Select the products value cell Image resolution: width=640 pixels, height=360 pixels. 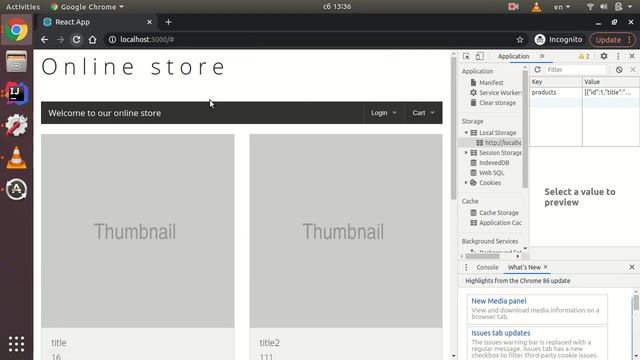[x=611, y=93]
